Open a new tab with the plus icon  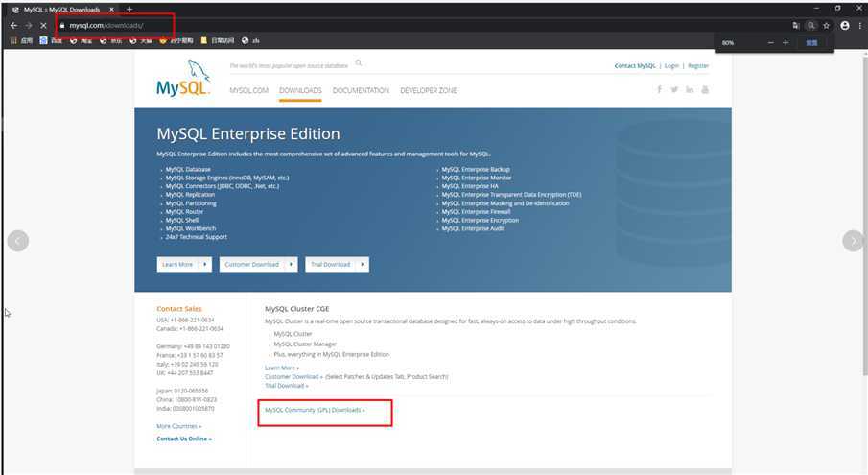point(129,10)
